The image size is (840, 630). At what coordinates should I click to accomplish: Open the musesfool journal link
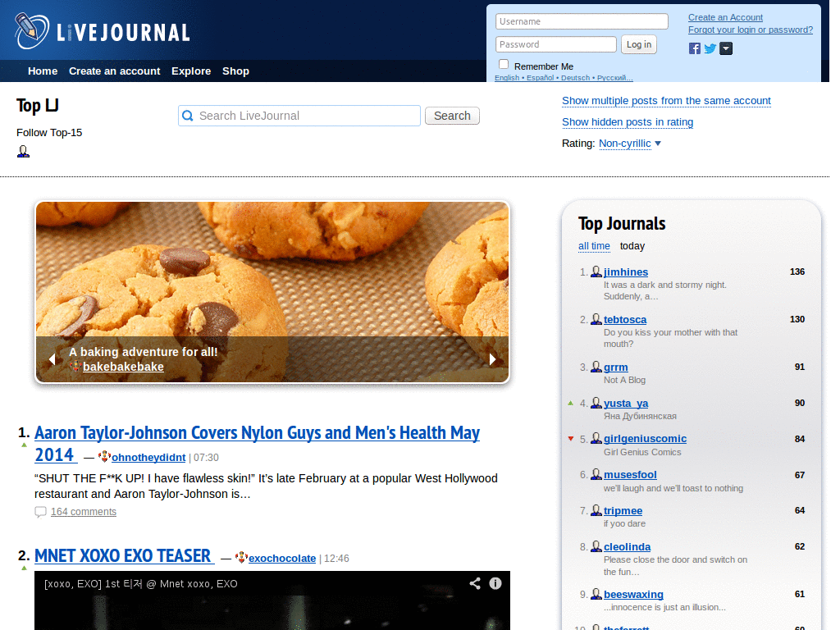pyautogui.click(x=630, y=475)
